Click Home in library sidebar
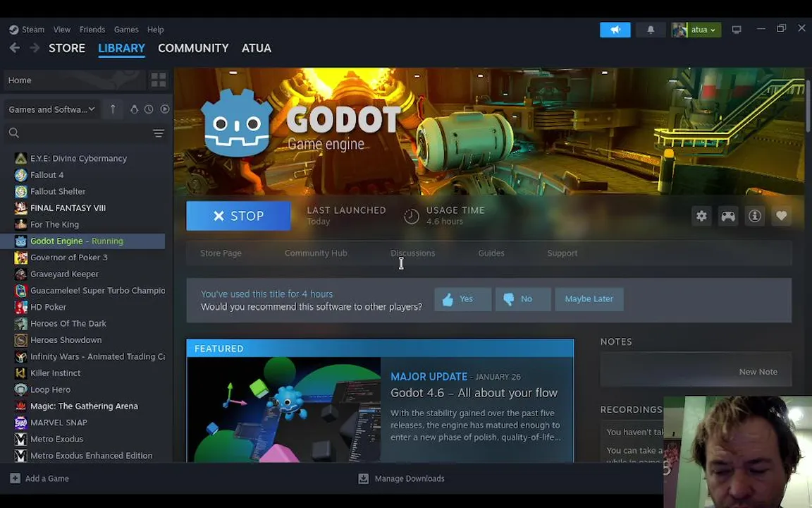This screenshot has height=508, width=812. point(75,80)
